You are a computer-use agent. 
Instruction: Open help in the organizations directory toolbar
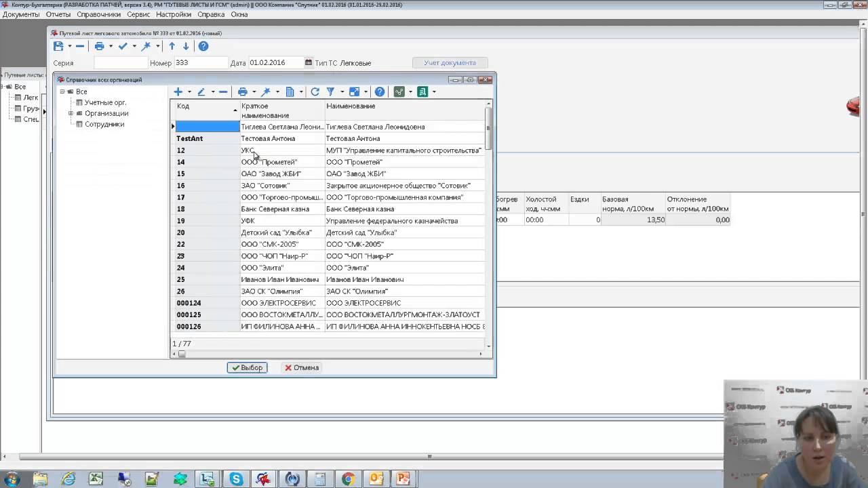[380, 91]
